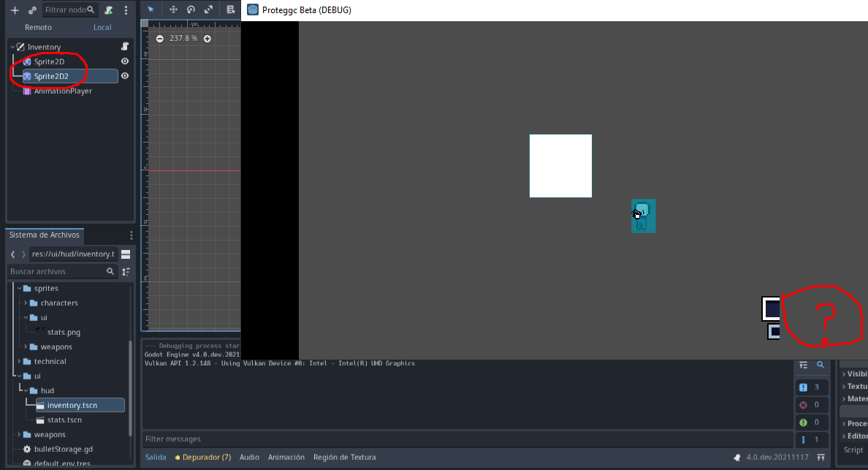Switch to the Remoto scene tree

(x=38, y=27)
